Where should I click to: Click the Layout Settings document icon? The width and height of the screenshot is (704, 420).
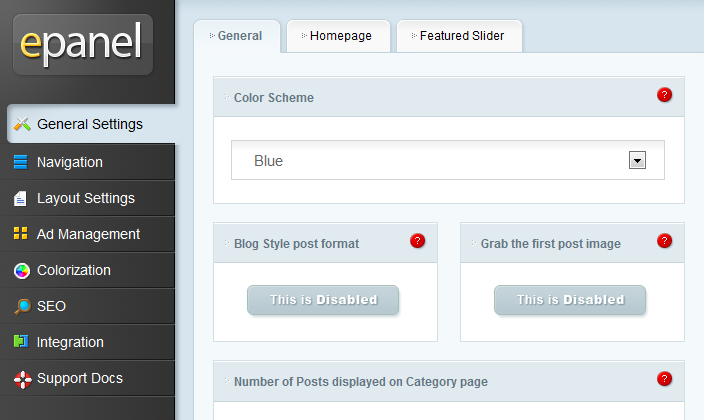[x=20, y=198]
